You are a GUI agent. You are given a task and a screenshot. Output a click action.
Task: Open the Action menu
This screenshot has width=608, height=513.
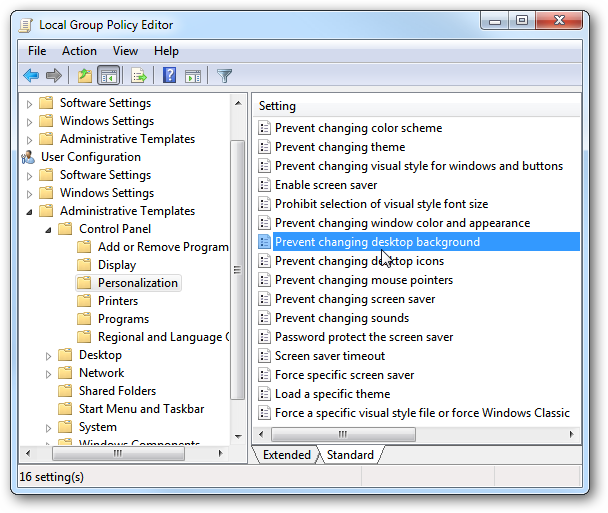coord(79,51)
